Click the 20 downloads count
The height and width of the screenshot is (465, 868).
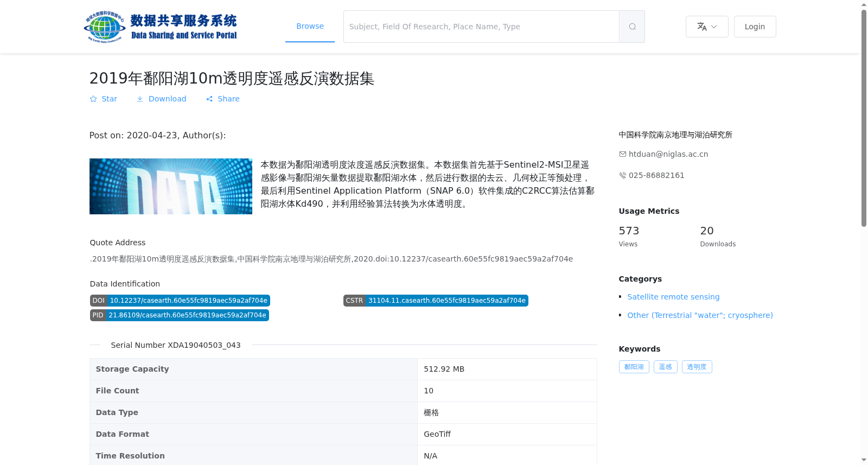point(707,231)
